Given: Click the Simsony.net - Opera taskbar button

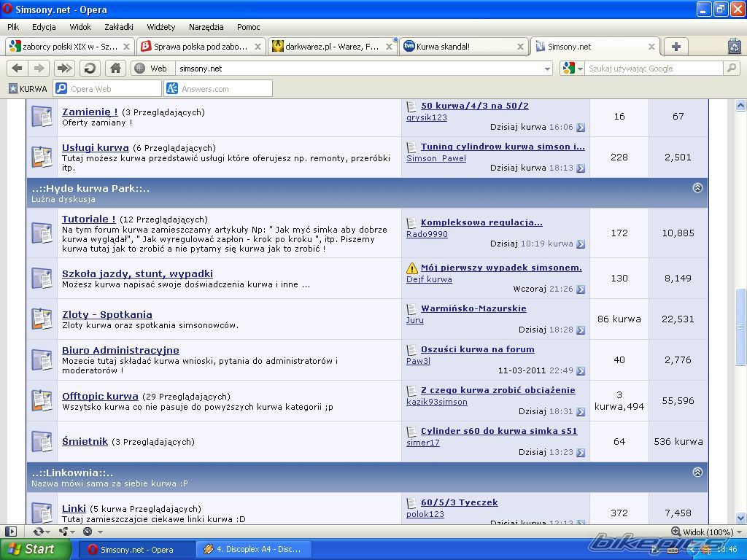Looking at the screenshot, I should (136, 550).
